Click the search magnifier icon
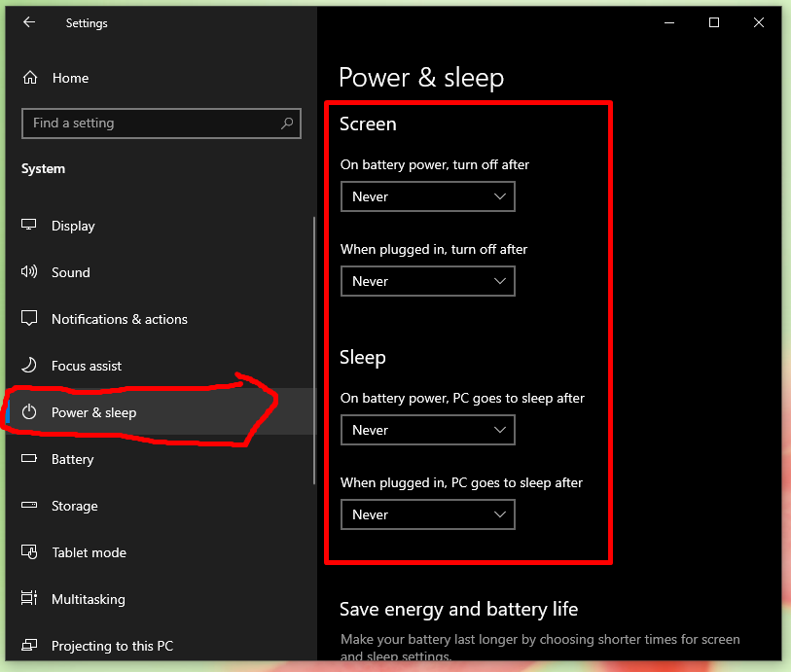Screen dimensions: 791x672 tap(287, 123)
